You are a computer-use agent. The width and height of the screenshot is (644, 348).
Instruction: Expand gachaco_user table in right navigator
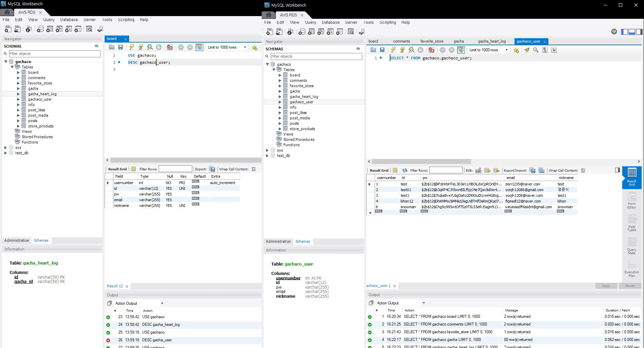(280, 102)
